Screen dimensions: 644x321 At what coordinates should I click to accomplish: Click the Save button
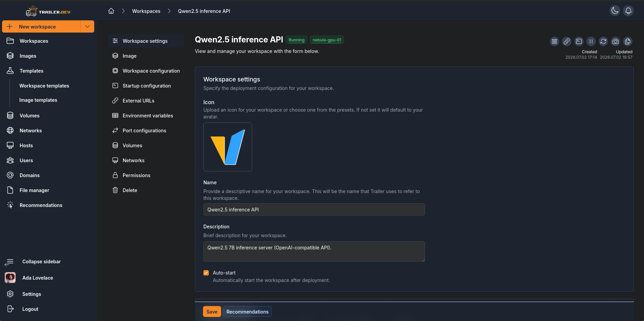212,311
